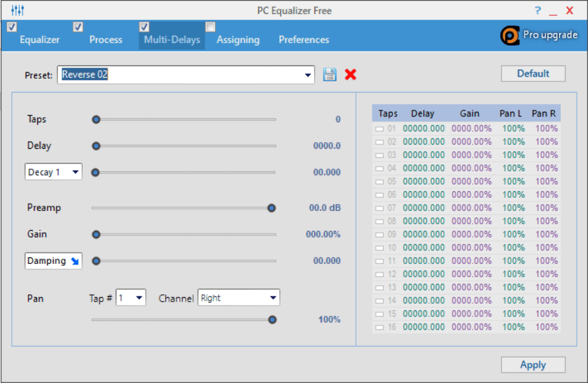Delete preset with the red X icon

(x=351, y=74)
